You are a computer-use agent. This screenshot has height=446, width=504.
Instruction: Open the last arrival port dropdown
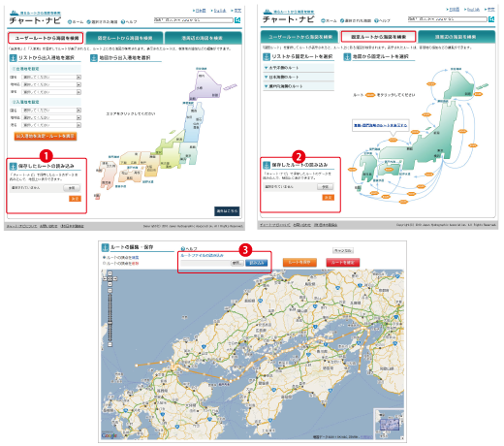point(51,125)
